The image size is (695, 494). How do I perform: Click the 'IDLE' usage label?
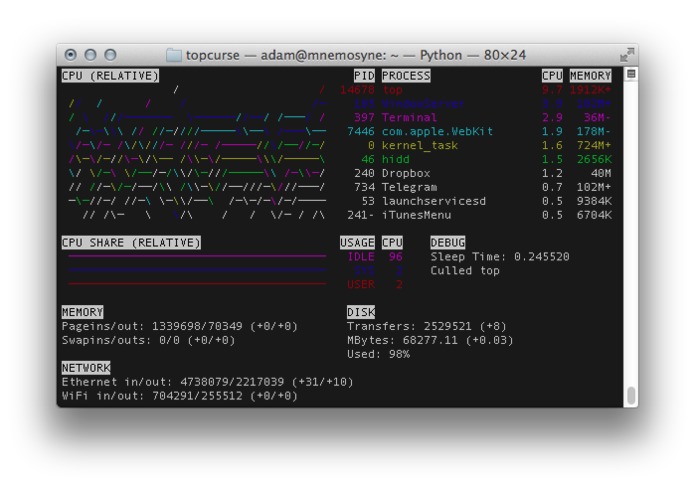(361, 257)
